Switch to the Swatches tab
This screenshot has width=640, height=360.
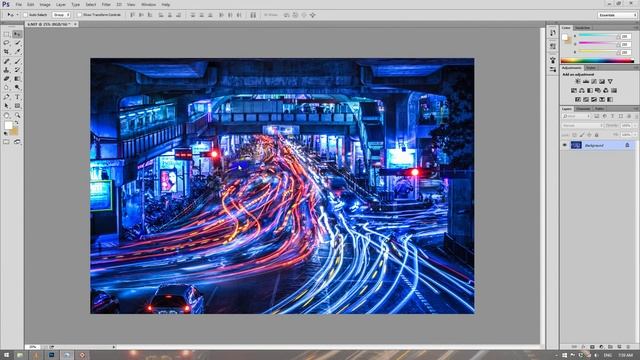(582, 28)
